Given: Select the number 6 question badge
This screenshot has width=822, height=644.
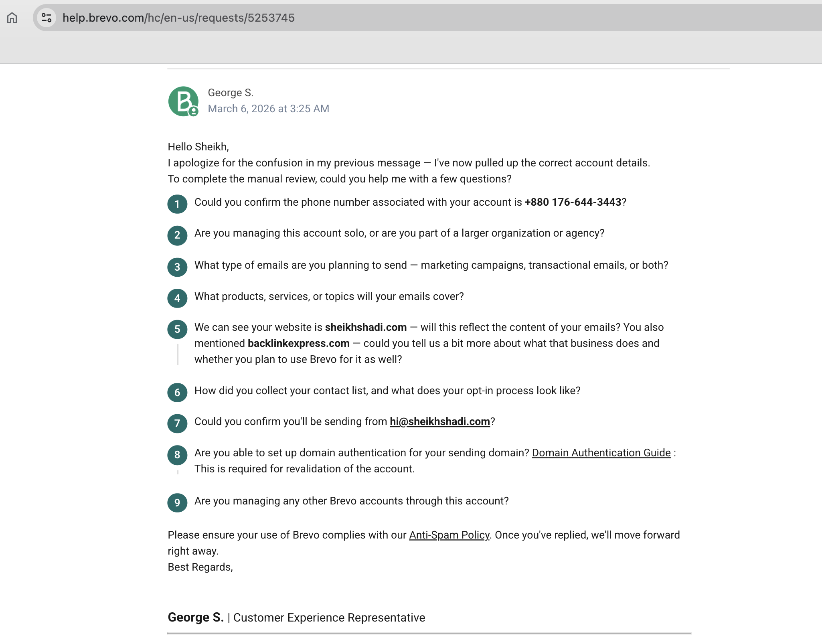Looking at the screenshot, I should 177,393.
